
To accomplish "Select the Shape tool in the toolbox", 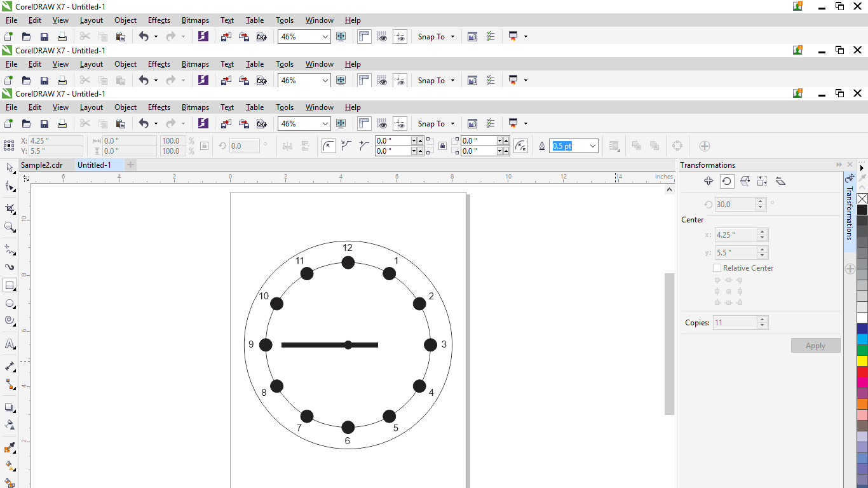I will pos(10,186).
